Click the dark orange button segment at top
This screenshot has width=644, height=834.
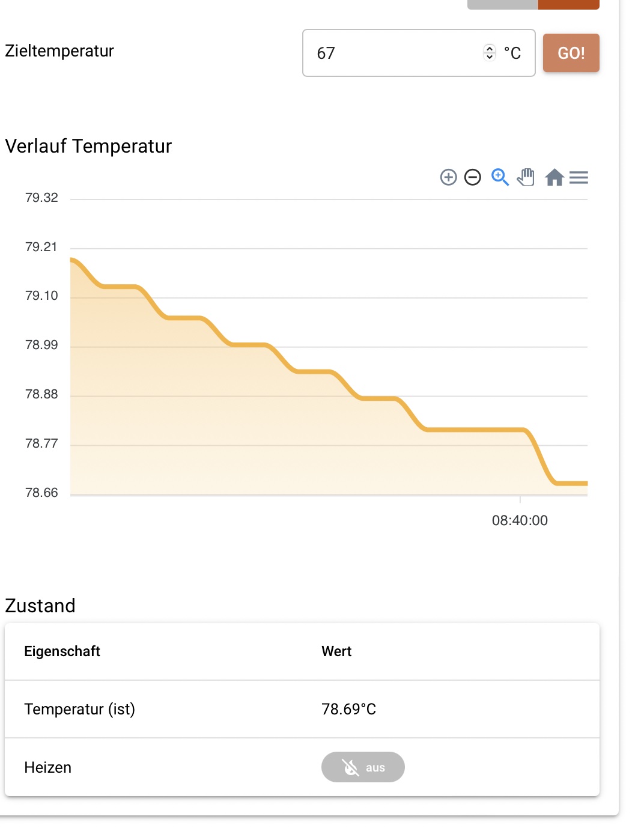[568, 4]
